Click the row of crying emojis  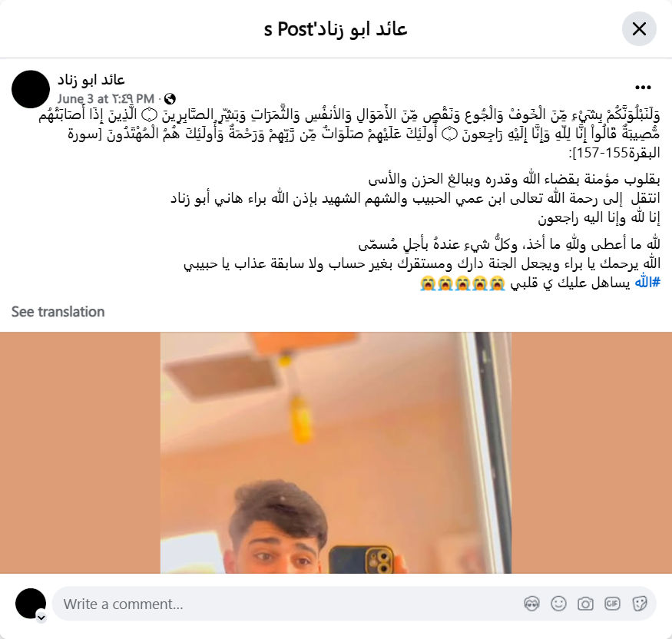[462, 283]
